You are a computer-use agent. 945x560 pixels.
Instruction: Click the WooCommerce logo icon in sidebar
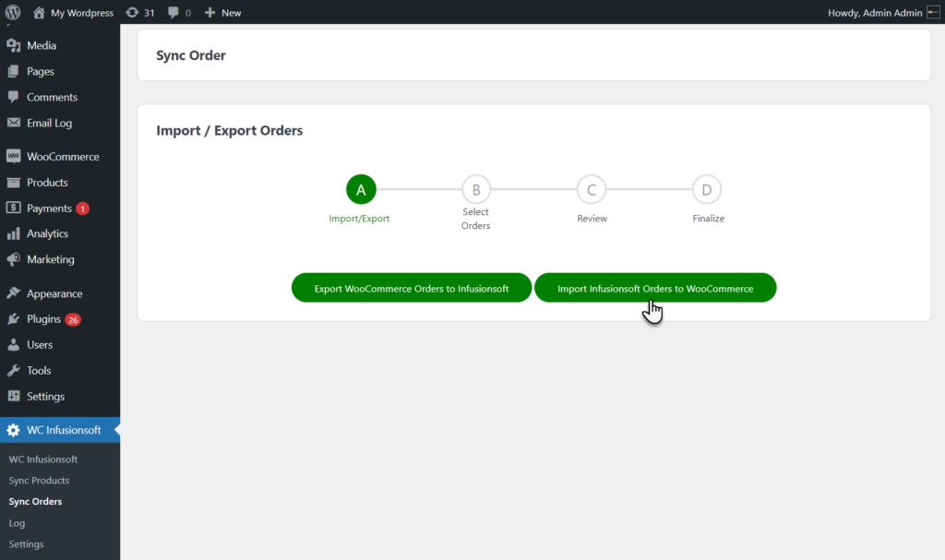pos(13,156)
